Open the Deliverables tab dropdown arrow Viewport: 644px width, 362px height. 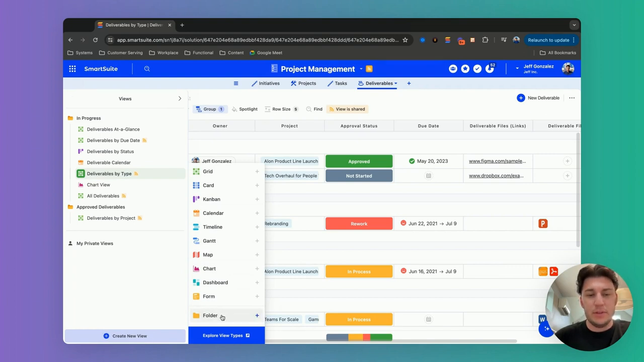click(x=396, y=83)
